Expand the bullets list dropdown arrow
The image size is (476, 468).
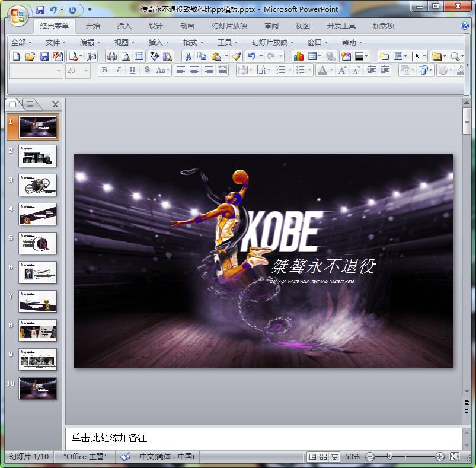pos(309,71)
